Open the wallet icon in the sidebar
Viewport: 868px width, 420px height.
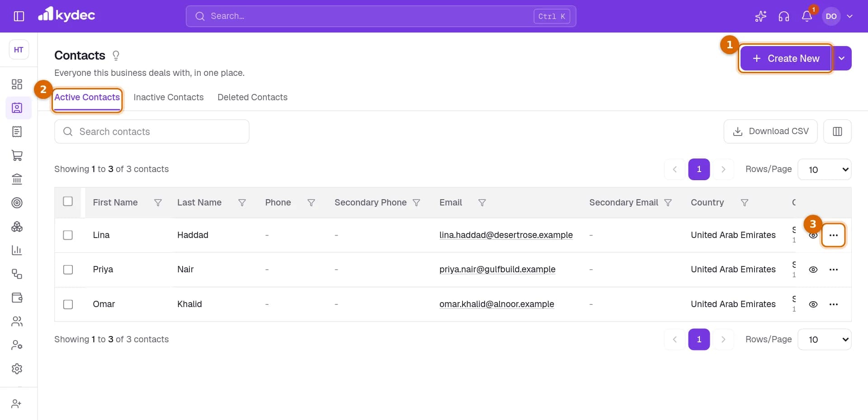coord(17,298)
